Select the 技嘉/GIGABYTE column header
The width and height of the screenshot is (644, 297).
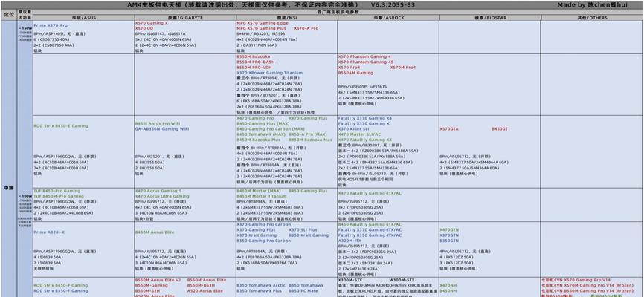pyautogui.click(x=185, y=18)
